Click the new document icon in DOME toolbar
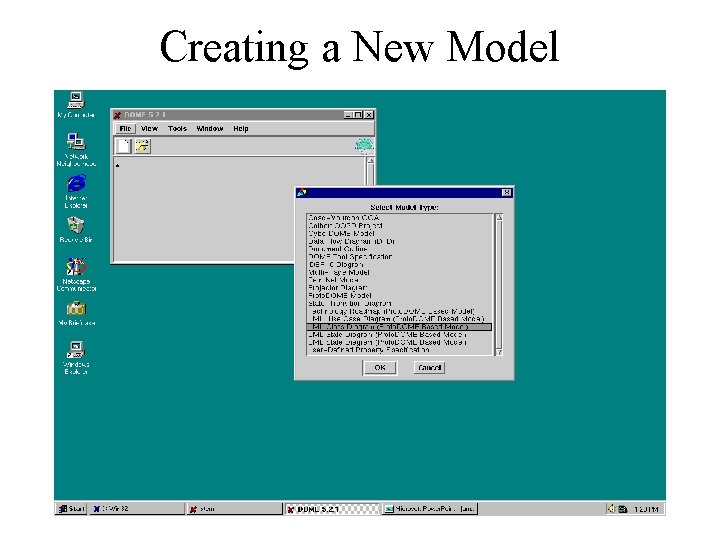720x540 pixels. tap(123, 146)
